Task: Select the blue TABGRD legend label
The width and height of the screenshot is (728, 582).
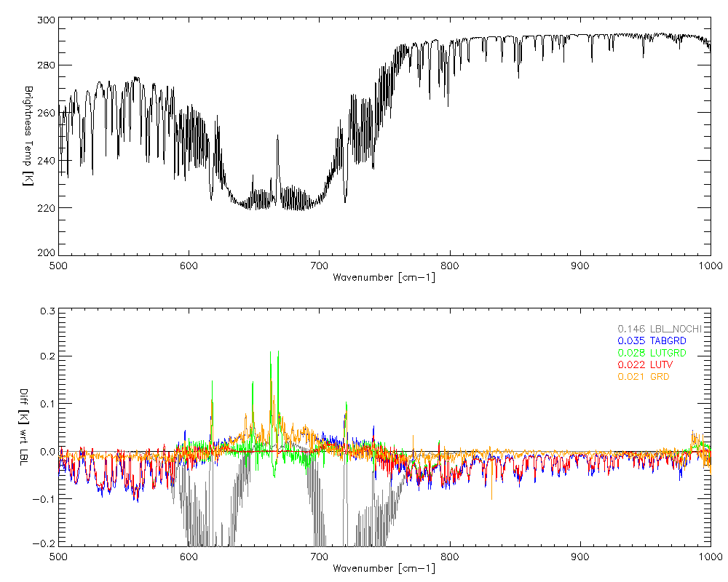Action: click(x=652, y=340)
